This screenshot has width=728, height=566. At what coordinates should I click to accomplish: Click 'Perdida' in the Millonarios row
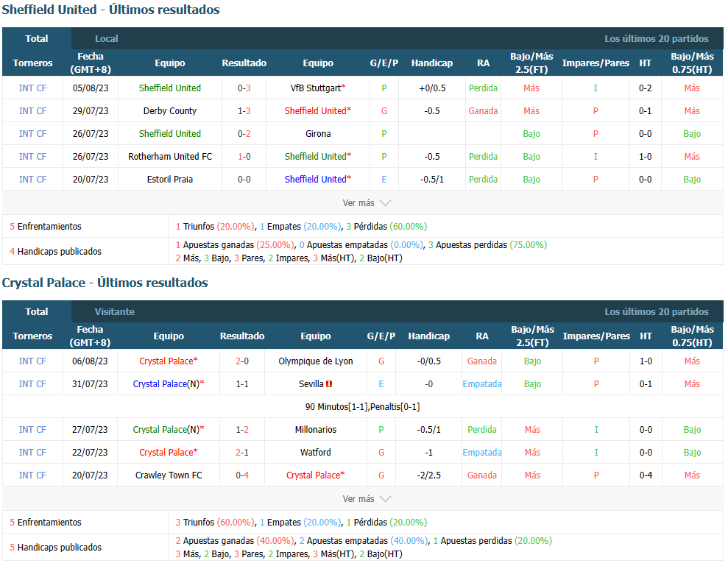[x=482, y=429]
